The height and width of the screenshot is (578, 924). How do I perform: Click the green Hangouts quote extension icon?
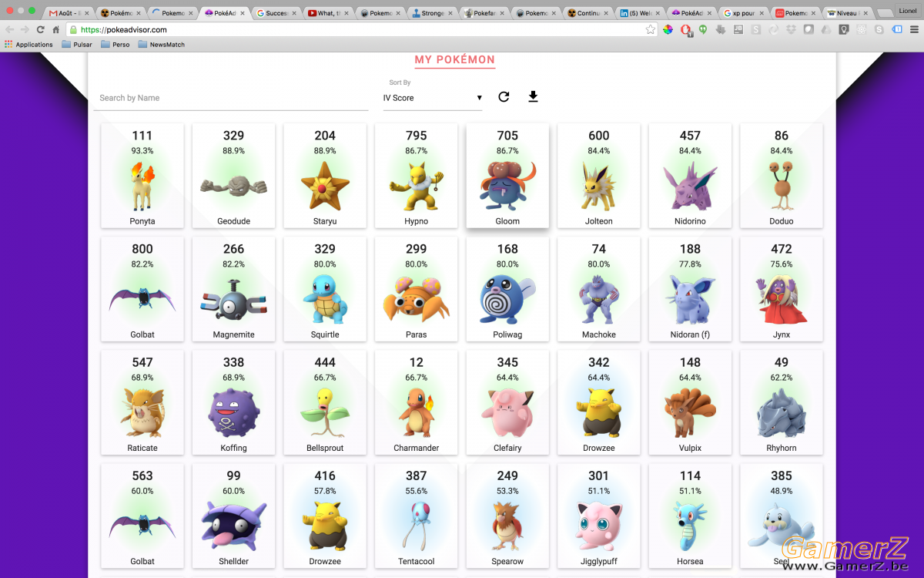pyautogui.click(x=703, y=29)
